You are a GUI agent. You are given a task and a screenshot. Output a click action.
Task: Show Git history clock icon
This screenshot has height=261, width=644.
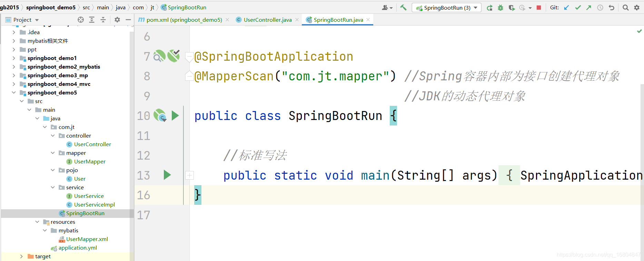point(600,8)
